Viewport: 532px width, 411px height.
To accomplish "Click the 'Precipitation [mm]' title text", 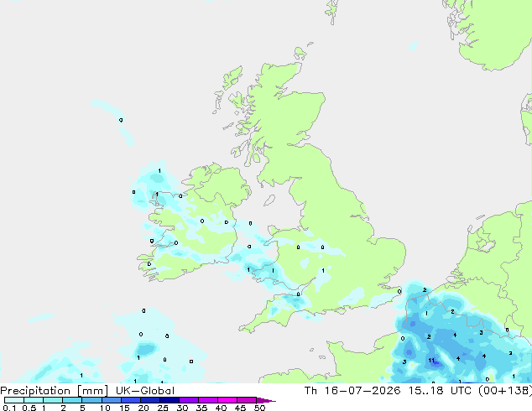I will click(54, 391).
